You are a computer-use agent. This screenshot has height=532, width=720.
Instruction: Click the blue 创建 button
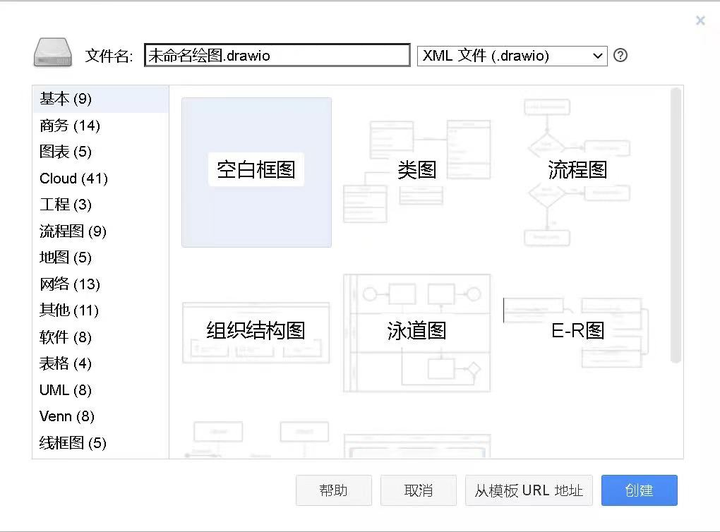click(x=639, y=490)
